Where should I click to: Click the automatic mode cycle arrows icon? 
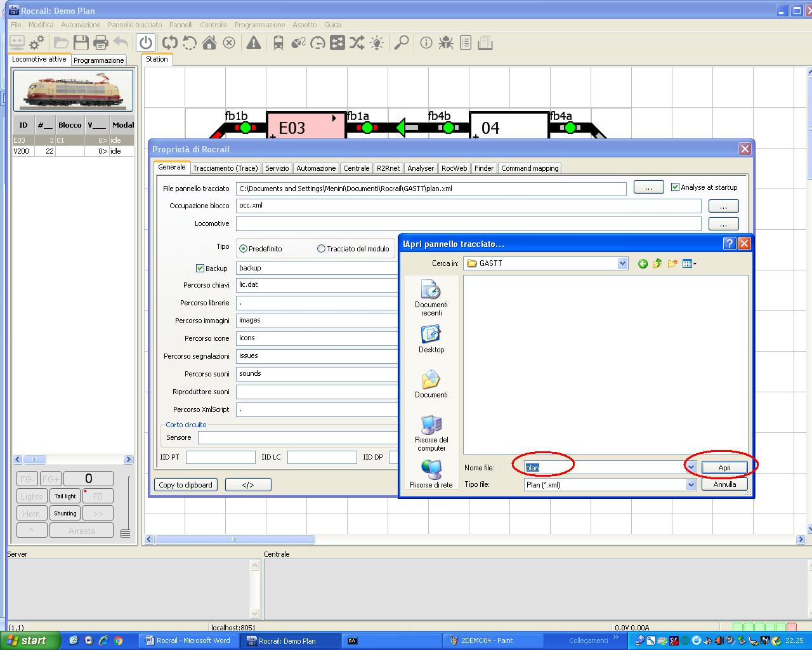point(169,43)
